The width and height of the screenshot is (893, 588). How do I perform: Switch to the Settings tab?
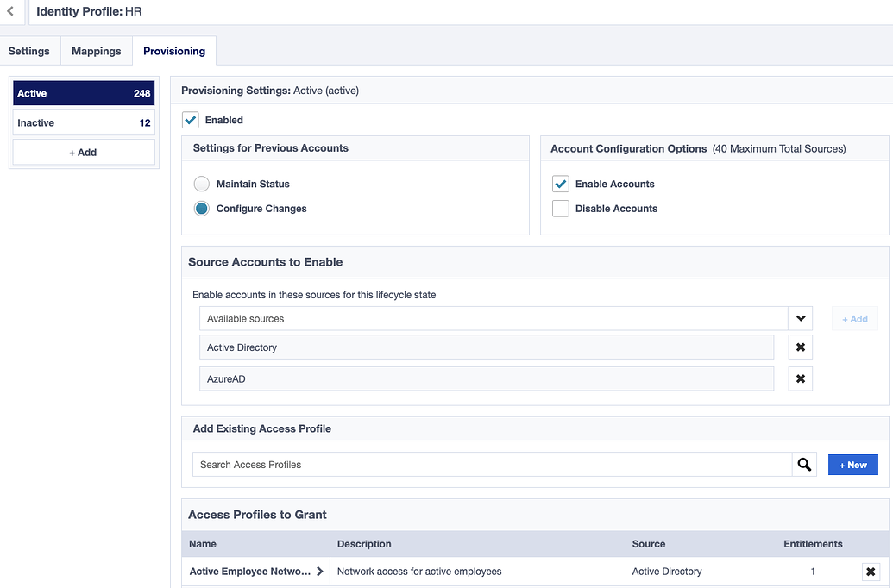(x=29, y=51)
